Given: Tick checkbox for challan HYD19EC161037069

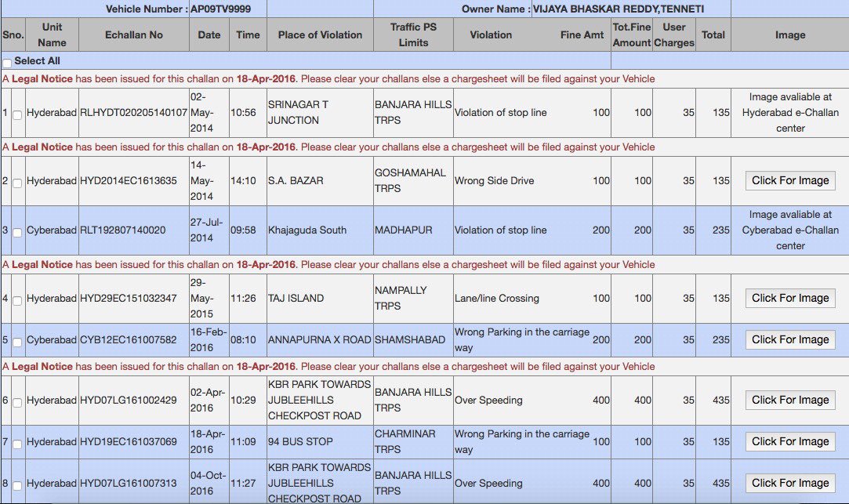Looking at the screenshot, I should click(17, 444).
